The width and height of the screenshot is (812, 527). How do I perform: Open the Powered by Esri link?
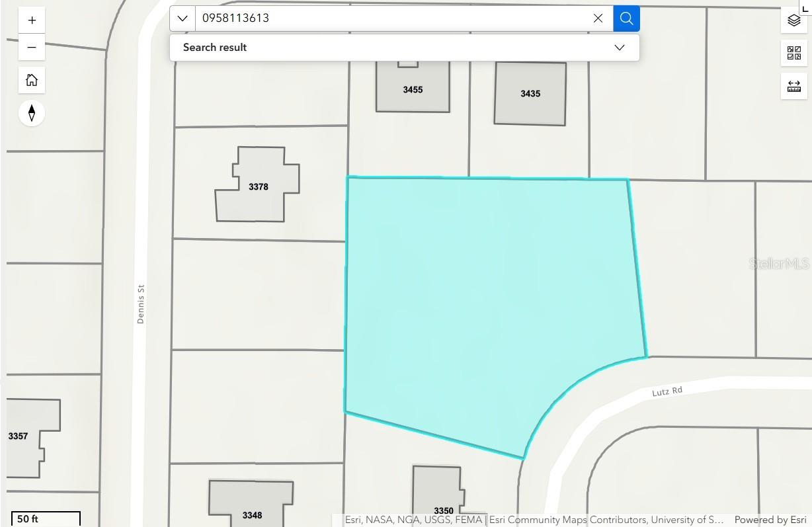click(770, 520)
